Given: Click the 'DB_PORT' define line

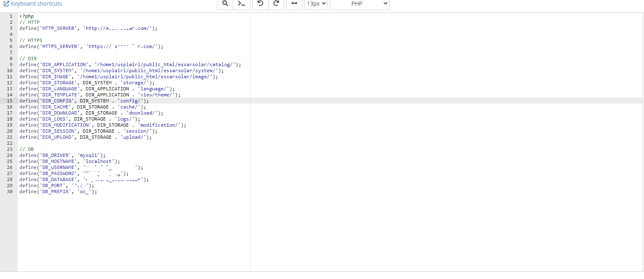Looking at the screenshot, I should (x=56, y=185).
